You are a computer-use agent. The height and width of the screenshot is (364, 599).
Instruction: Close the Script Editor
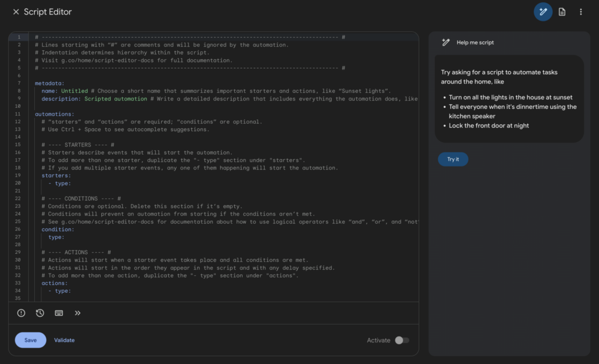point(15,11)
